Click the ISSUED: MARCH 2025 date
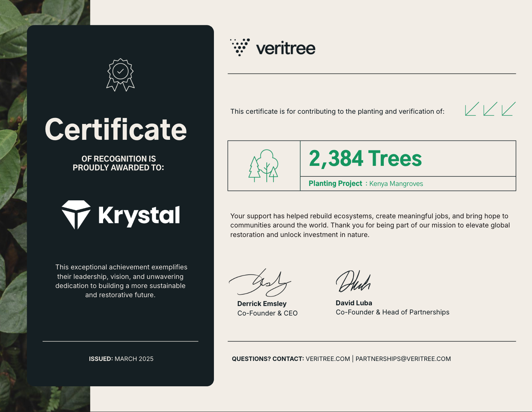 point(121,359)
